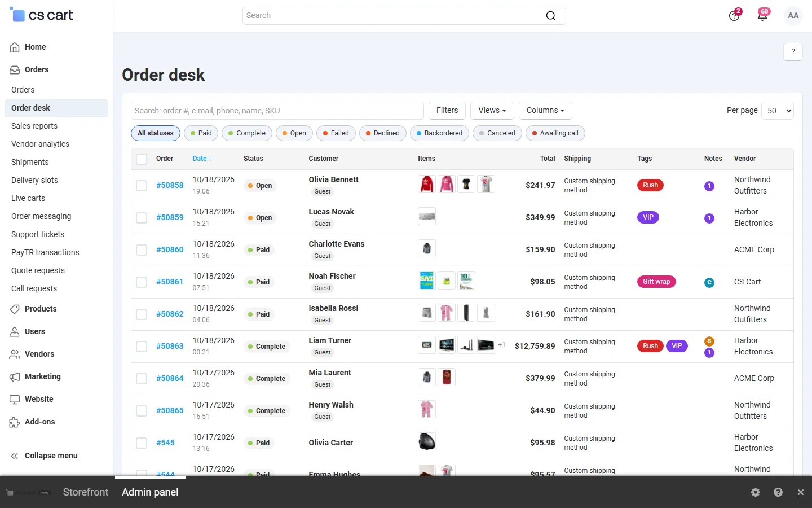Screen dimensions: 812x508
Task: Switch to the Storefront tab
Action: tap(86, 492)
